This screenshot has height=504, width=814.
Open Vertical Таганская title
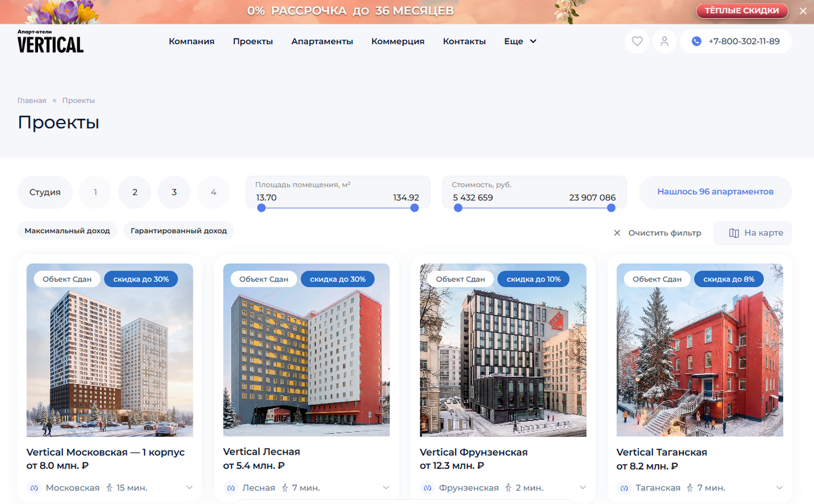pos(662,452)
